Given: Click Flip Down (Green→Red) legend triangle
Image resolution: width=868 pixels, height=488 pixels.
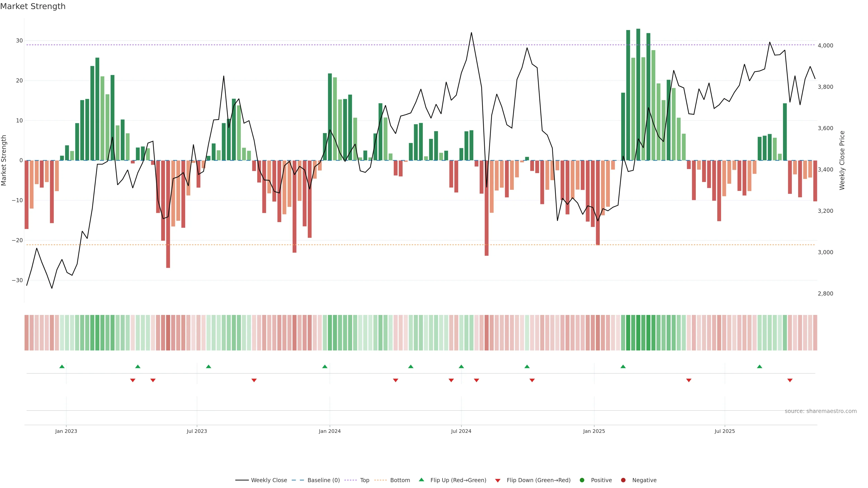Looking at the screenshot, I should pyautogui.click(x=498, y=480).
